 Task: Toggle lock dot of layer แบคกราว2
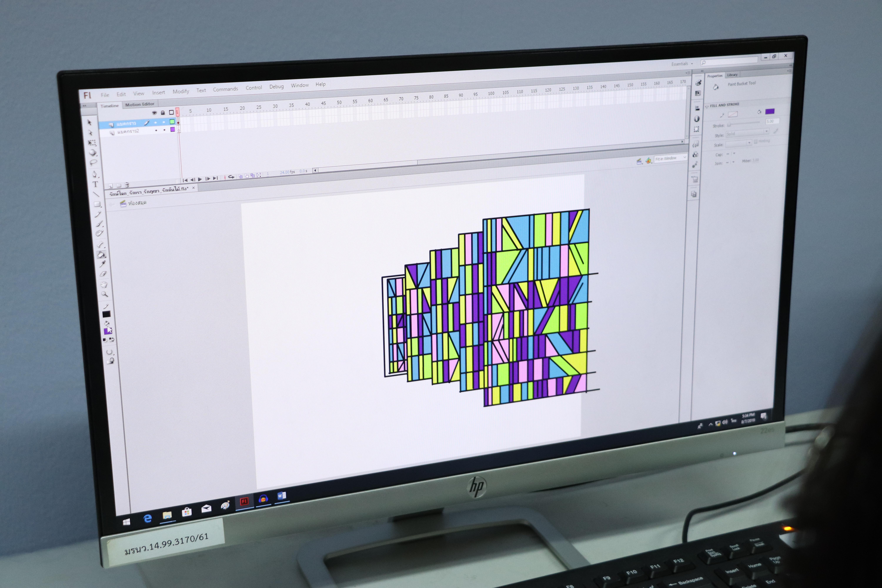tap(164, 130)
